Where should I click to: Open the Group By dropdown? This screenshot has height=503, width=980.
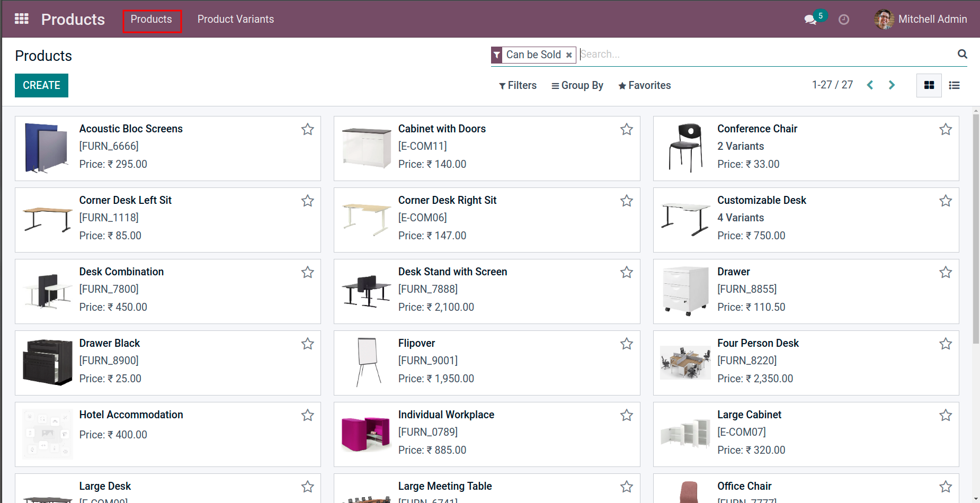577,85
